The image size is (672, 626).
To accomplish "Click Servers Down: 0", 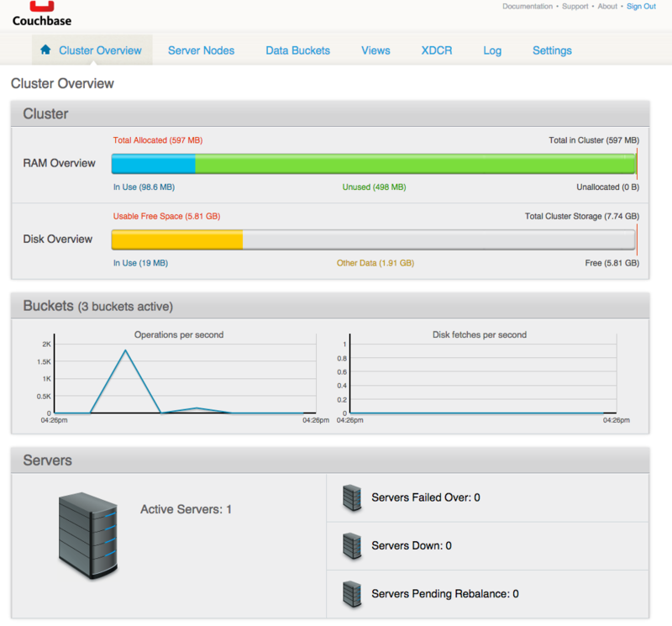I will pyautogui.click(x=412, y=545).
